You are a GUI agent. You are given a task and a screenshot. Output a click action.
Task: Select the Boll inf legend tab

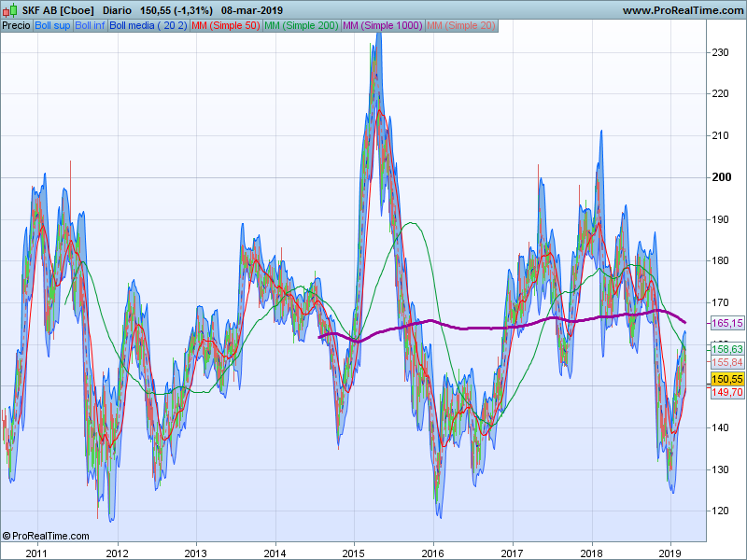coord(90,26)
